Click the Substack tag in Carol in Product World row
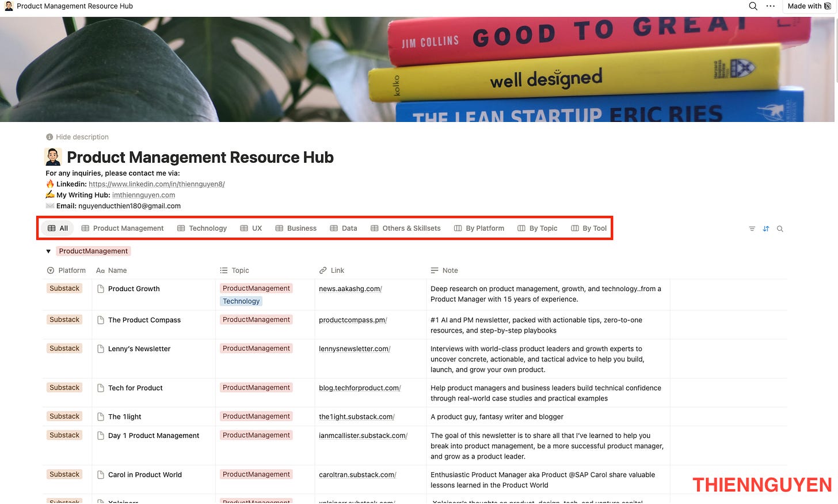Viewport: 838px width, 504px height. [x=64, y=474]
